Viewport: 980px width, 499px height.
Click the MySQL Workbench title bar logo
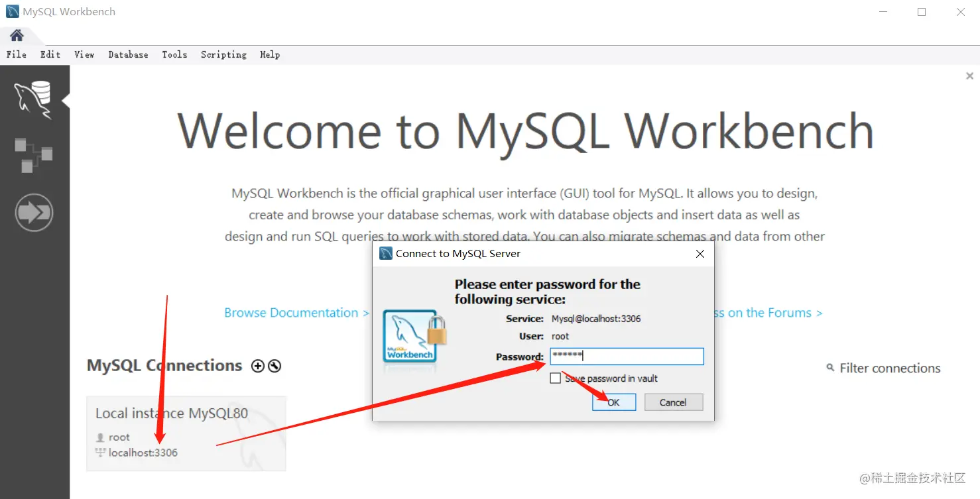[x=13, y=11]
